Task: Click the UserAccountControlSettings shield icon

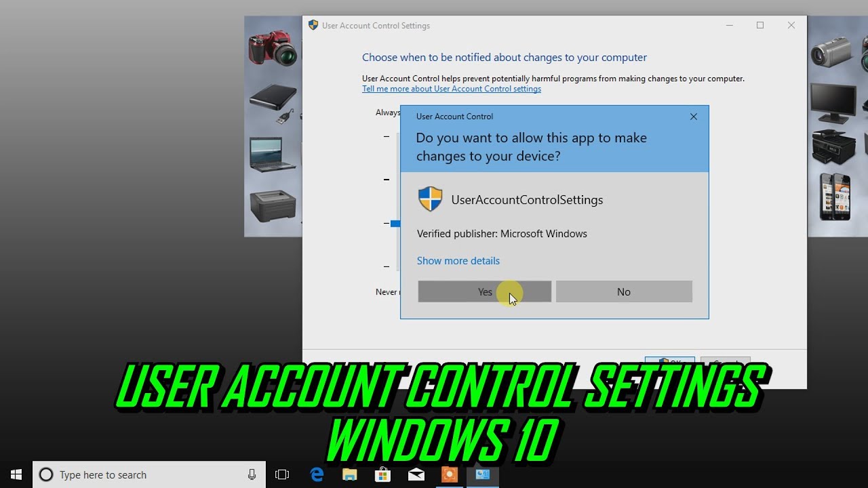Action: 430,199
